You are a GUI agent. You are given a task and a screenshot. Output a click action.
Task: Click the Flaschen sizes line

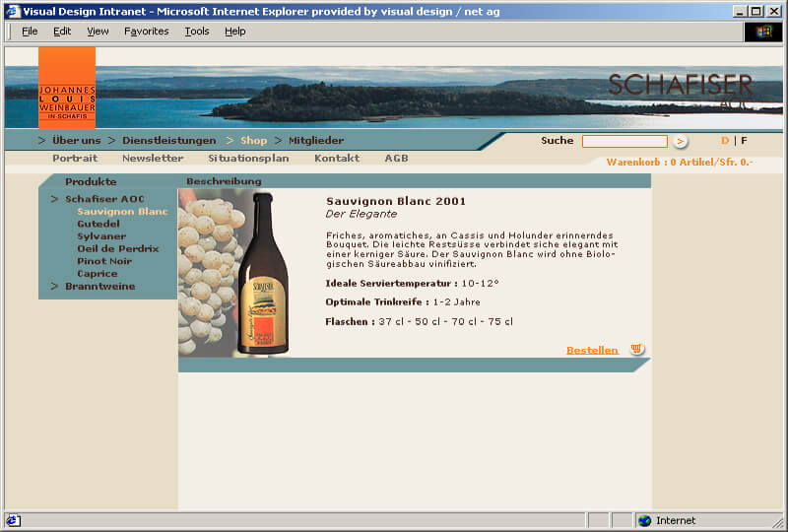coord(420,321)
